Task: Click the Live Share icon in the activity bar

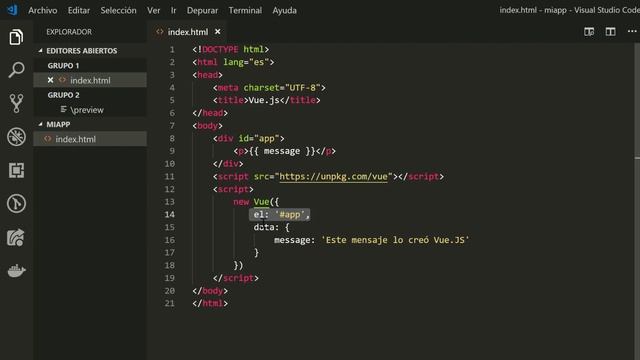Action: click(x=16, y=237)
